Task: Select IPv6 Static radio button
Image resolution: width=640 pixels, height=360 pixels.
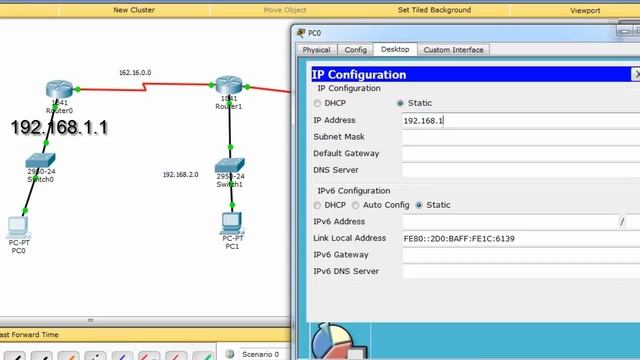Action: 419,205
